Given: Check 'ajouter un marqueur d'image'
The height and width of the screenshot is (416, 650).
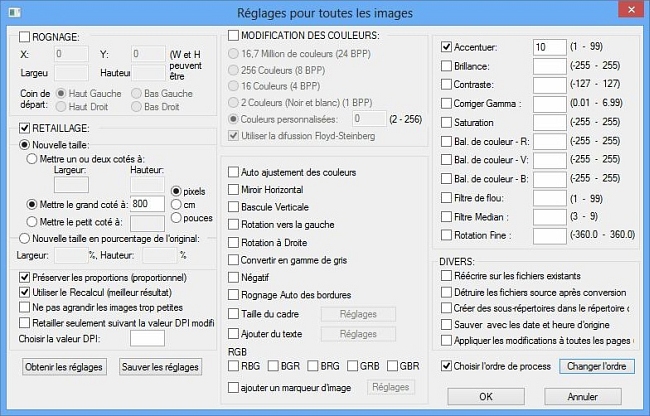Looking at the screenshot, I should click(x=233, y=387).
